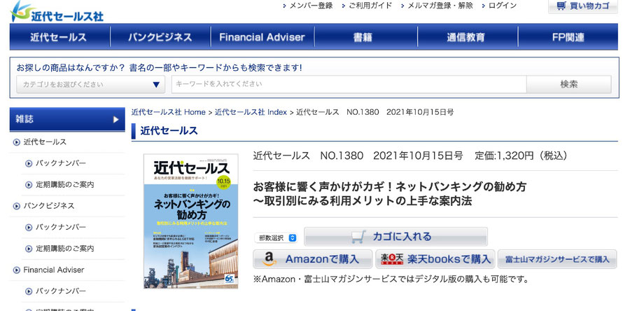Click 近代セールス社 Index breadcrumb
This screenshot has height=311, width=644.
click(x=251, y=112)
